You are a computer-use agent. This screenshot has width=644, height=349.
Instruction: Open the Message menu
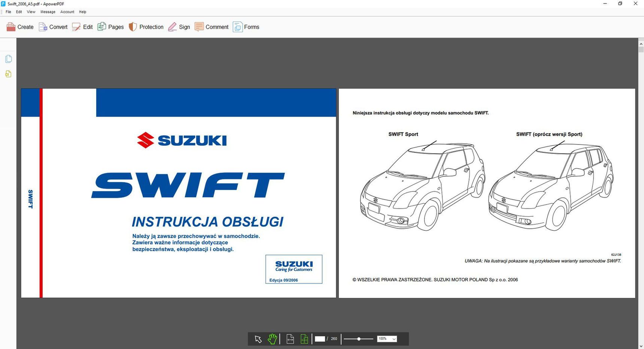(48, 12)
